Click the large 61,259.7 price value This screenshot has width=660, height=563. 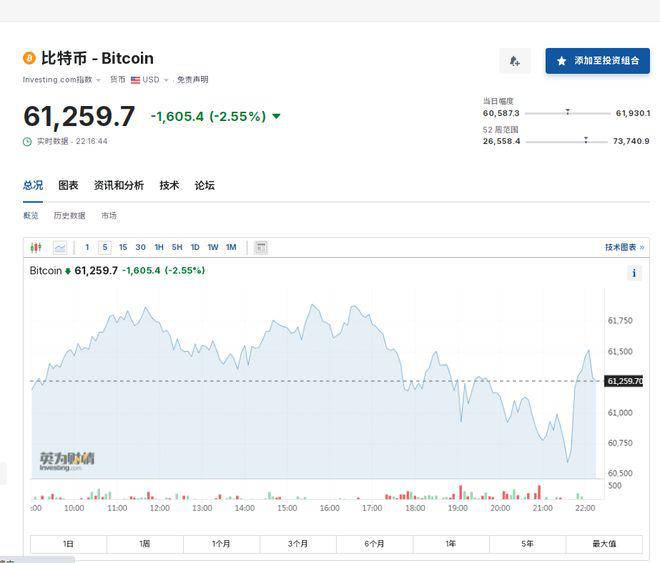(x=79, y=116)
